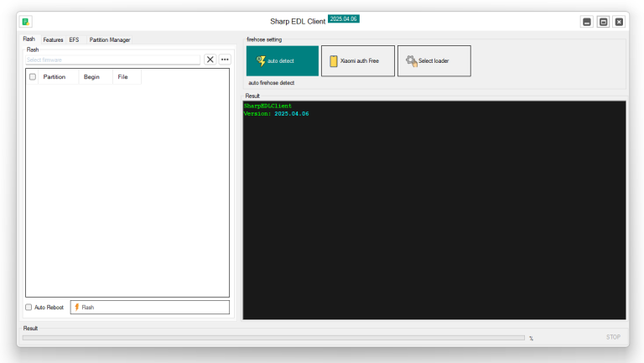Choose Xiaomi auth Free phone option
The width and height of the screenshot is (644, 363).
point(357,61)
